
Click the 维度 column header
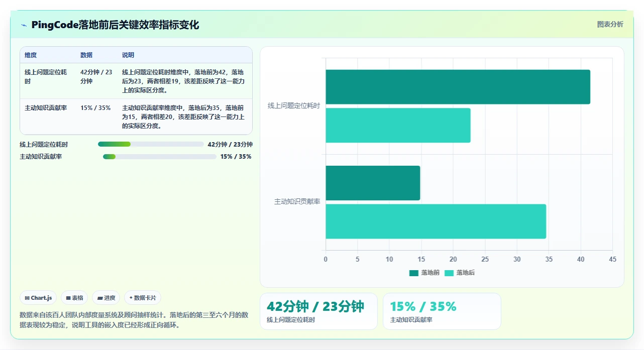tap(31, 55)
